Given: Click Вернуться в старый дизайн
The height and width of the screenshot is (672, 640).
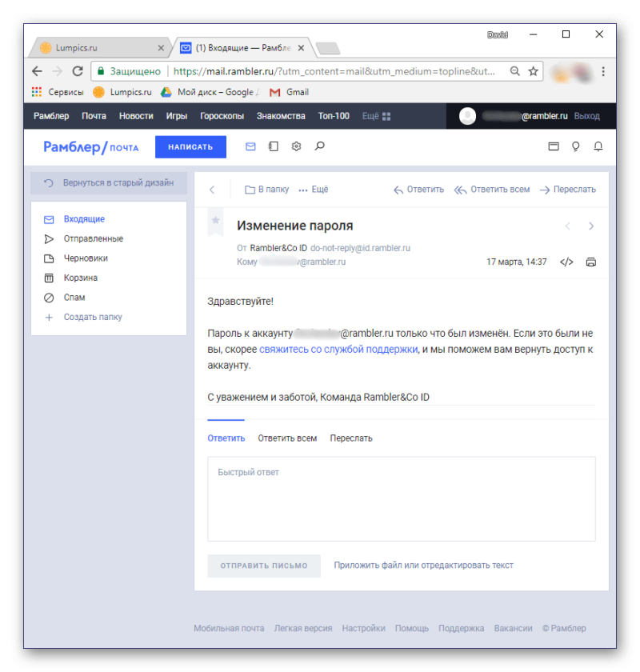Looking at the screenshot, I should coord(109,183).
